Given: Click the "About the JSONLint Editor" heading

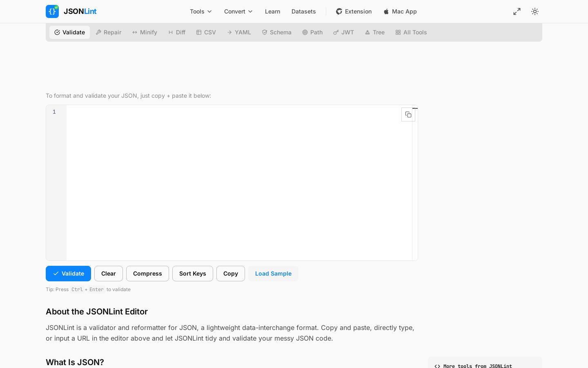Looking at the screenshot, I should [97, 312].
